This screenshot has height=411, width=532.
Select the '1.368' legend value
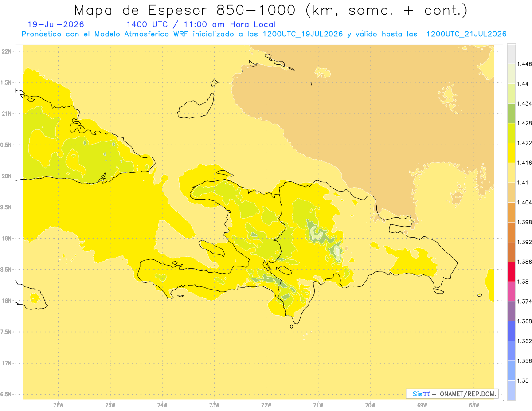(524, 321)
